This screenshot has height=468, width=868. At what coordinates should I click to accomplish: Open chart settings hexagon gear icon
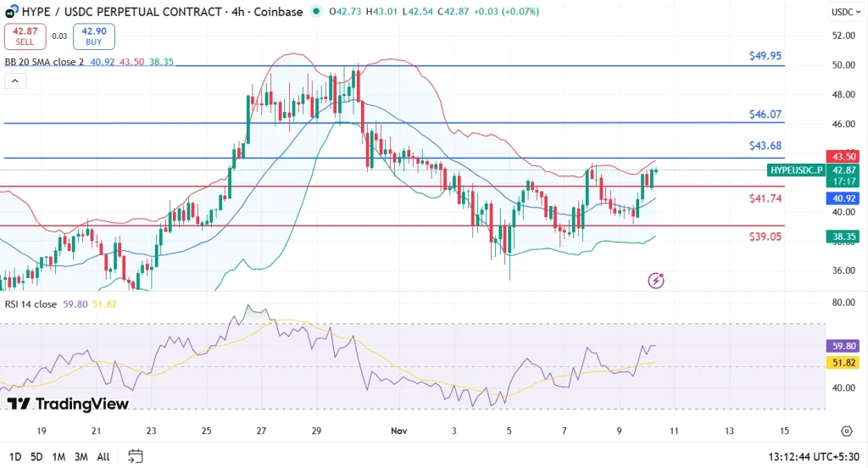pos(846,432)
